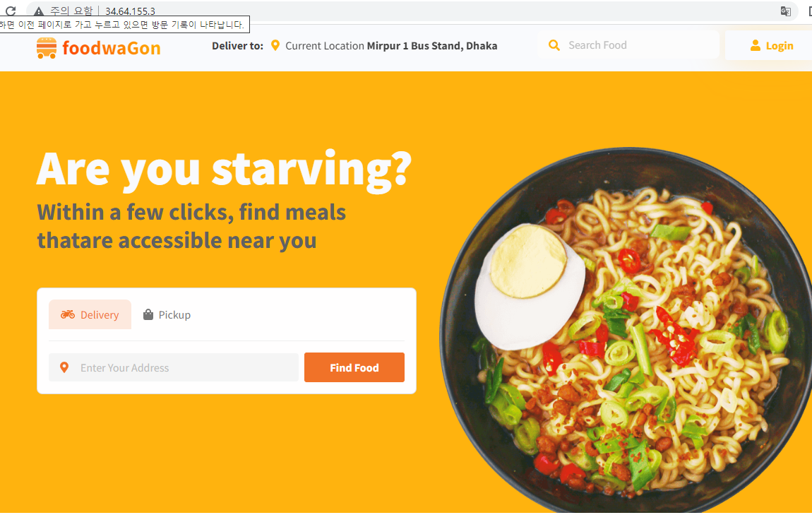Click the not-secure warning triangle in address bar
Screen dimensions: 812x515
[39, 11]
